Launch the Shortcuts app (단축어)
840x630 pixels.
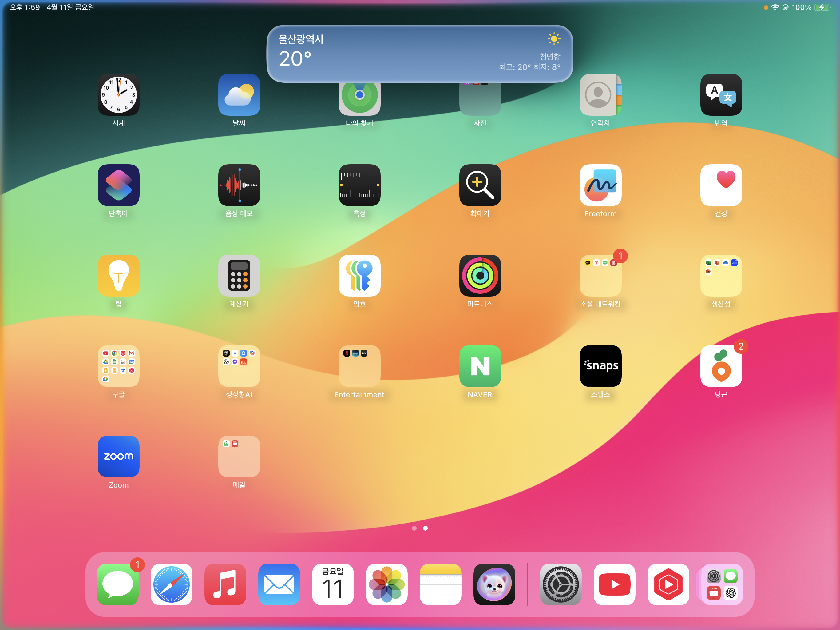pyautogui.click(x=118, y=185)
